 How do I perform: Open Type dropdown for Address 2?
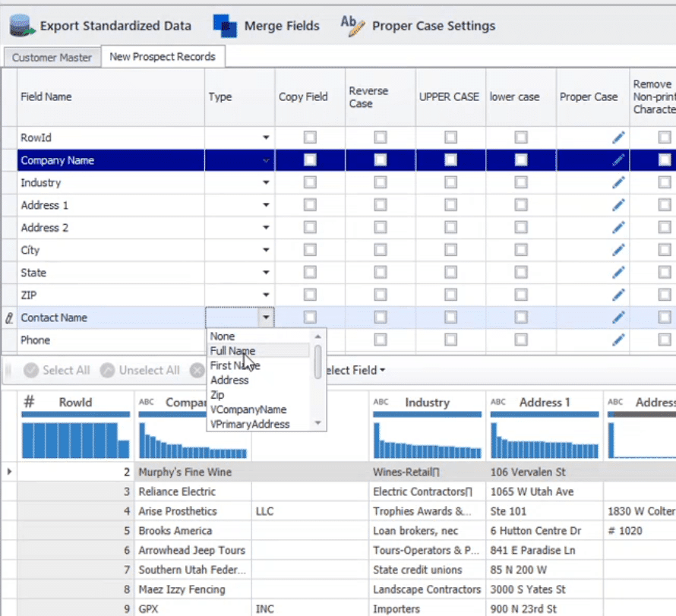tap(266, 227)
